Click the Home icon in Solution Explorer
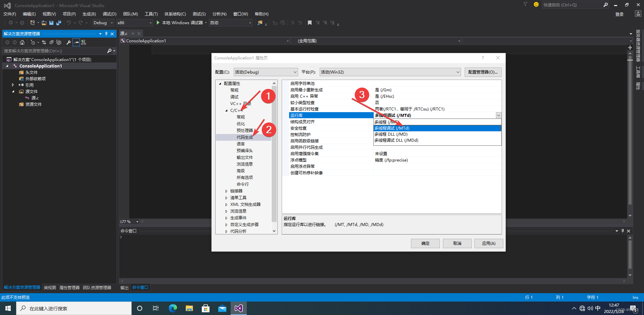 click(22, 42)
